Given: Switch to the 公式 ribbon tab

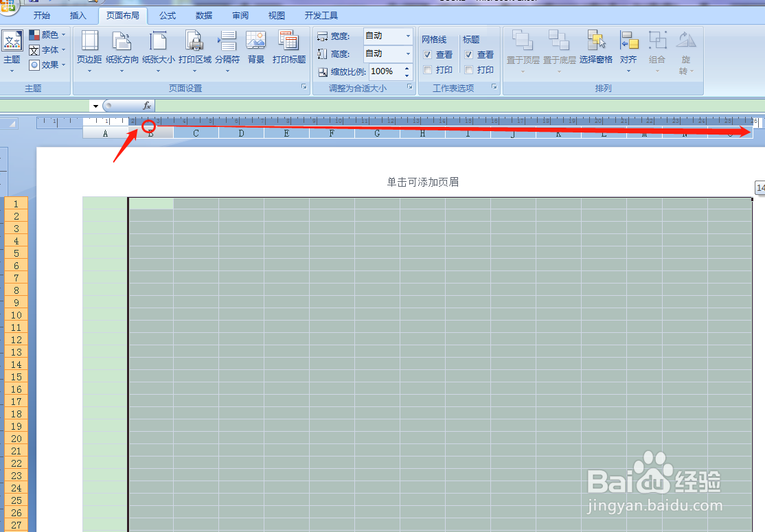Looking at the screenshot, I should tap(167, 14).
